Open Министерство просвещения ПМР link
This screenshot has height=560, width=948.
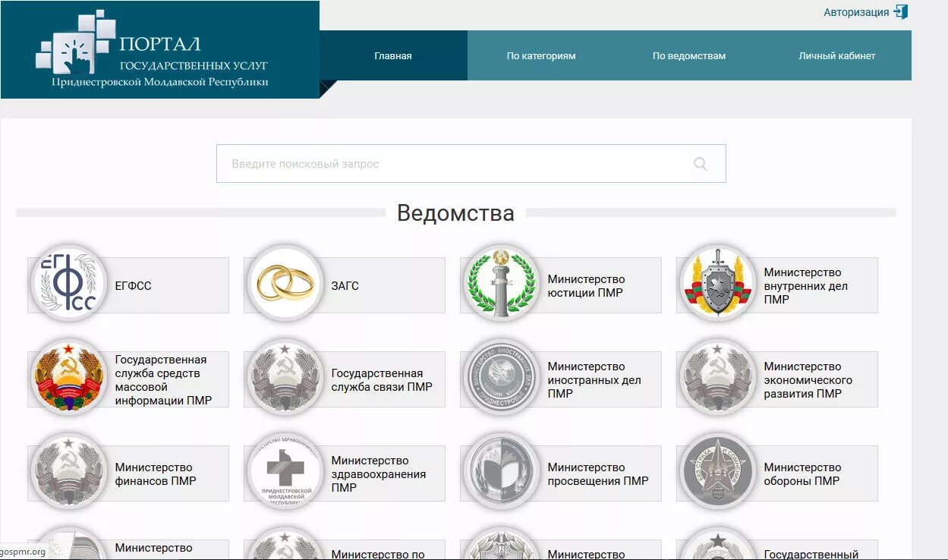pos(598,474)
